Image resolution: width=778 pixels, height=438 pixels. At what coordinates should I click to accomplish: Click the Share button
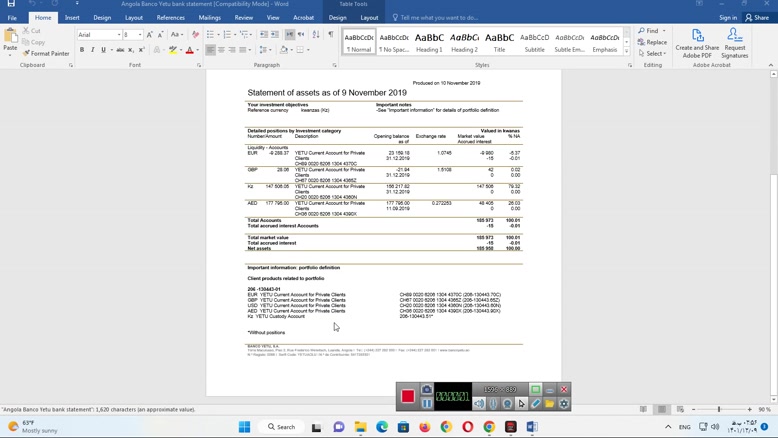coord(758,17)
